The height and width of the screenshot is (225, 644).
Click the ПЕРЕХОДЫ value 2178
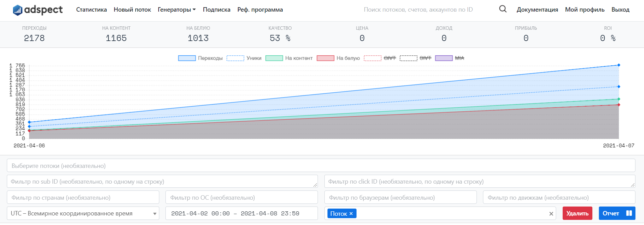[x=34, y=38]
